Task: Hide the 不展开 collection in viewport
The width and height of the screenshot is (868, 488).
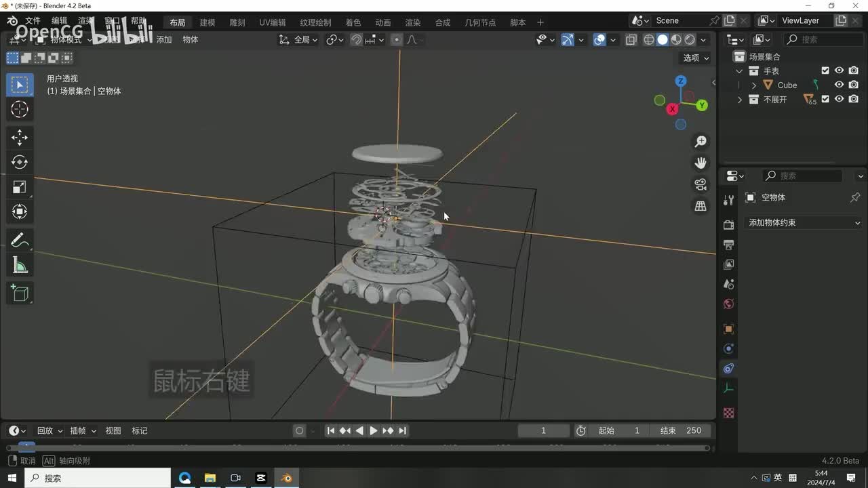Action: pyautogui.click(x=840, y=99)
